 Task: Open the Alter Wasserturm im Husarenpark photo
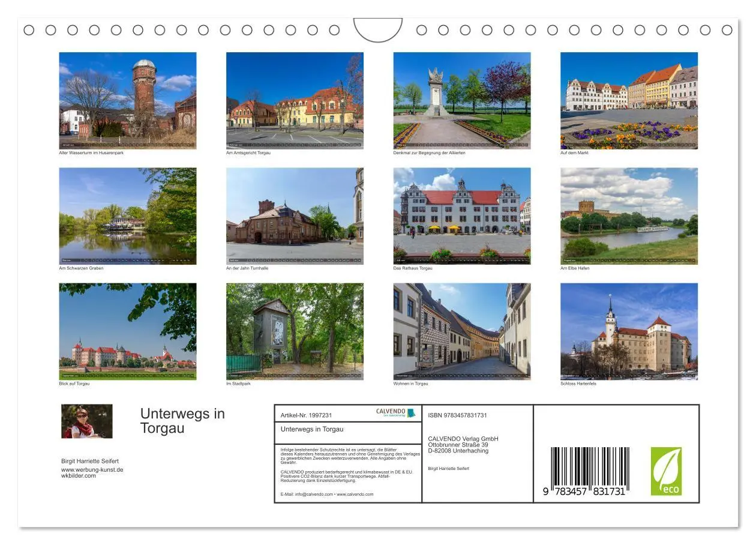pos(128,101)
